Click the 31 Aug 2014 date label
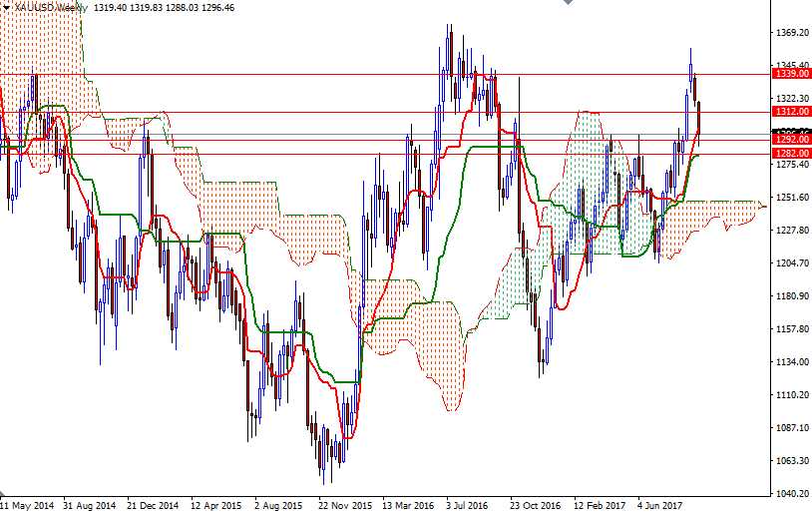 pyautogui.click(x=90, y=505)
